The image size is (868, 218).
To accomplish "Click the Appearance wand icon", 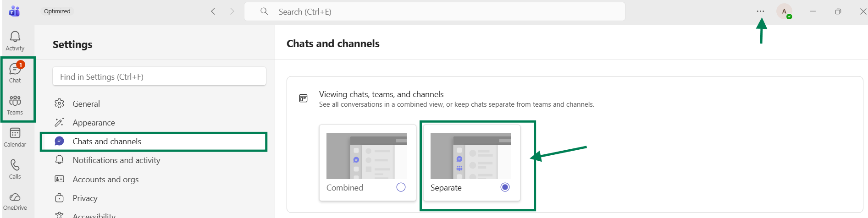I will [x=59, y=122].
